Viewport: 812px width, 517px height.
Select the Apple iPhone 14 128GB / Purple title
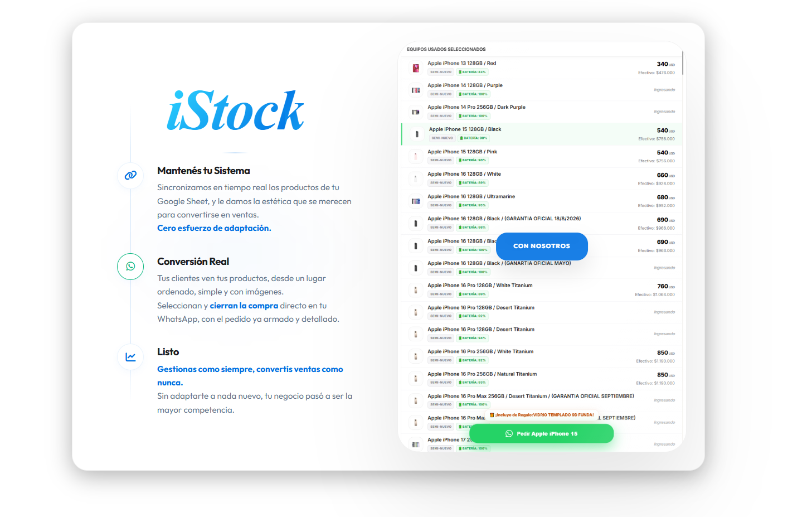click(x=465, y=85)
